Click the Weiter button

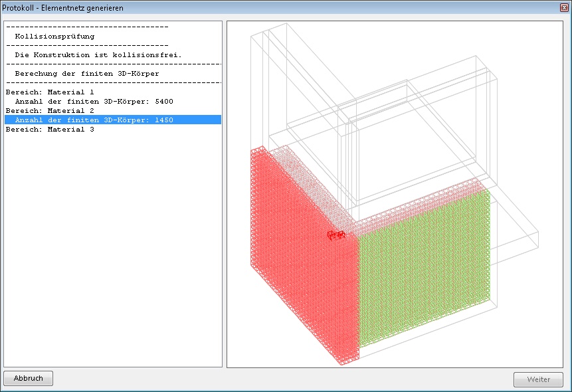(538, 379)
